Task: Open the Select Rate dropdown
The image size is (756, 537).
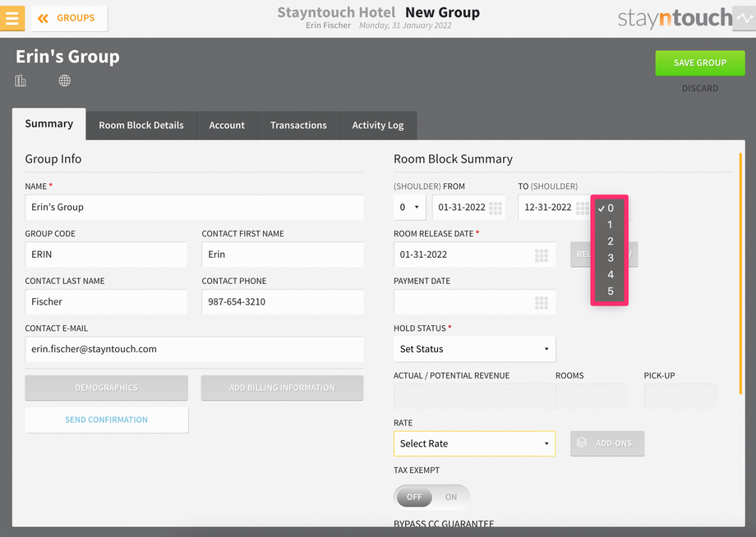Action: [x=474, y=443]
